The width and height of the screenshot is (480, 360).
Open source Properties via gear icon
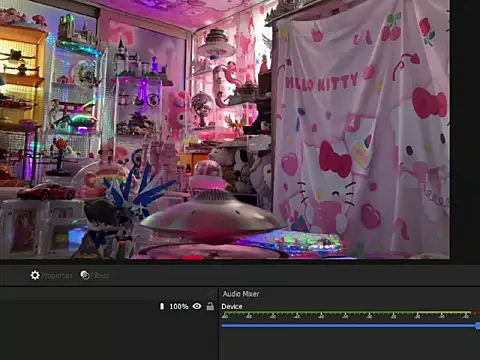tap(35, 275)
